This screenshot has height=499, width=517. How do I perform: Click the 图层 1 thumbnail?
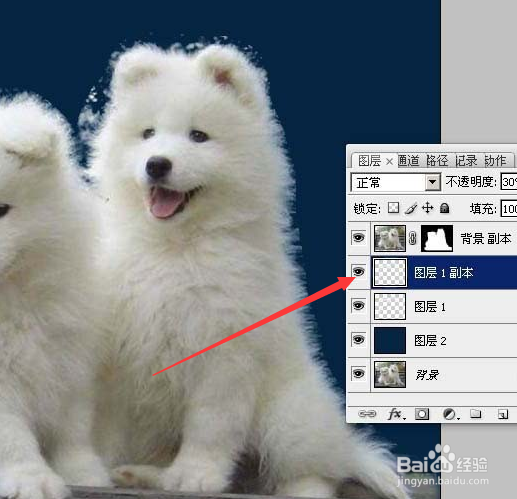(390, 306)
